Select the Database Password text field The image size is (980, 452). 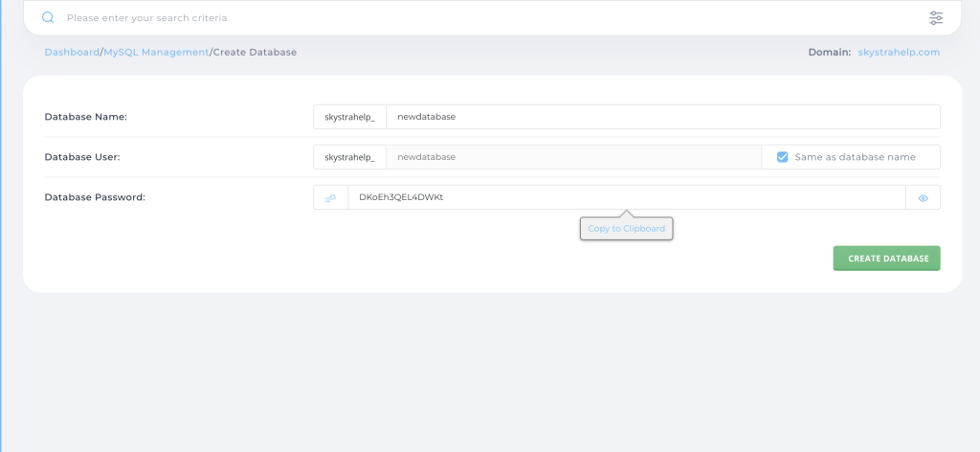pyautogui.click(x=626, y=197)
